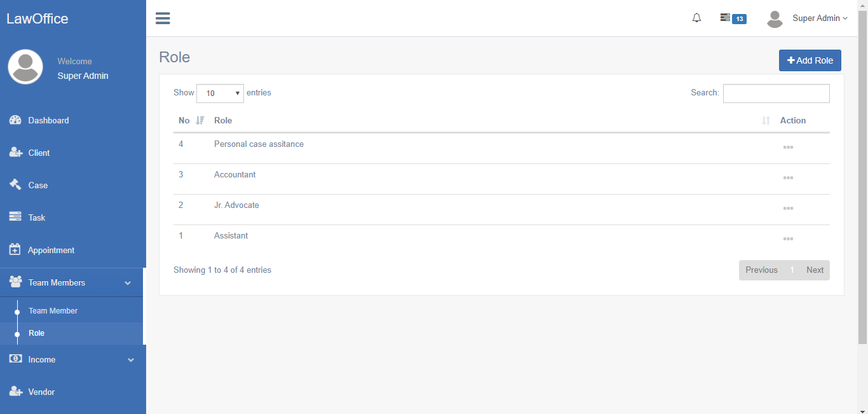This screenshot has width=868, height=414.
Task: Open the Dashboard section via its icon
Action: tap(15, 120)
